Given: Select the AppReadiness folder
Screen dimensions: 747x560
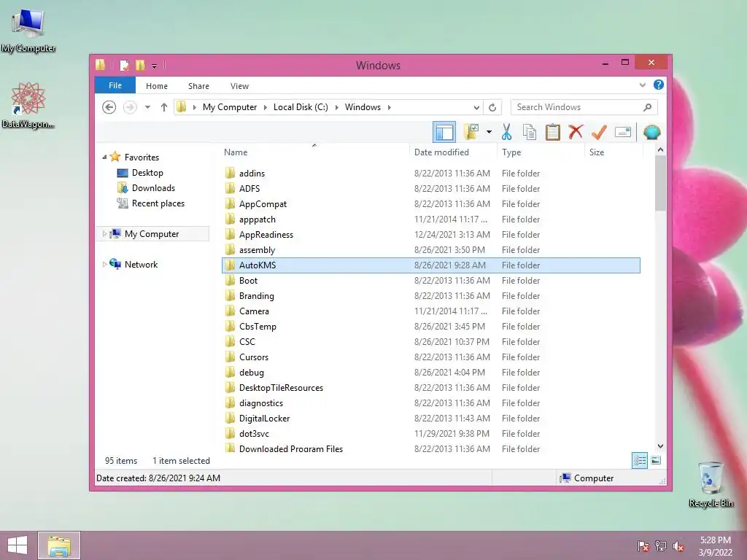Looking at the screenshot, I should [431, 235].
